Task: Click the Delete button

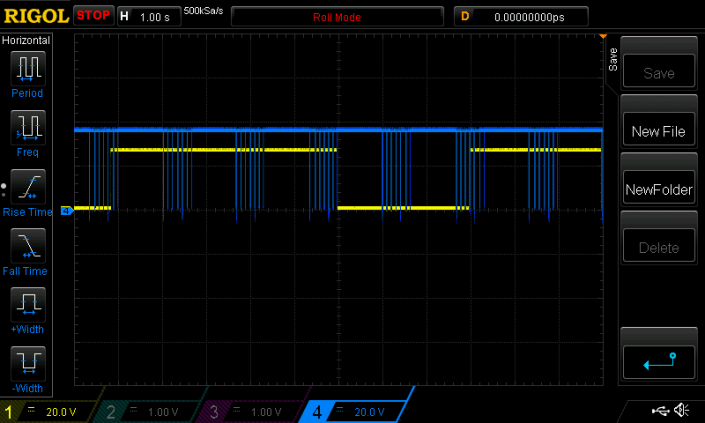Action: click(659, 245)
